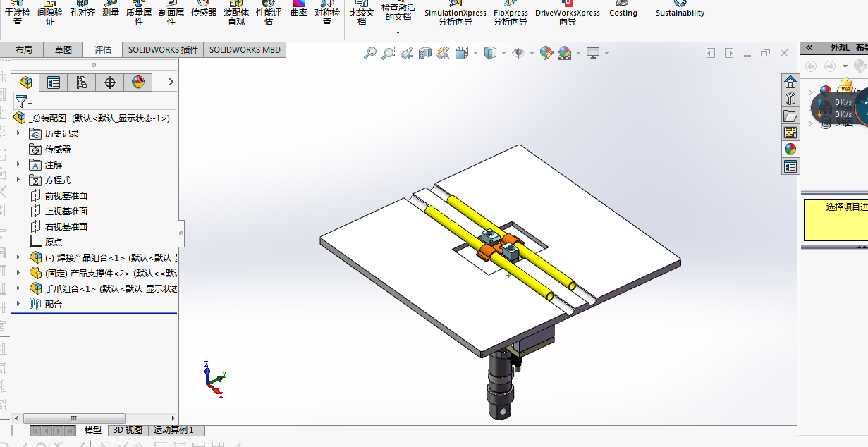This screenshot has height=447, width=868.
Task: Show more manager tabs with arrow
Action: (171, 82)
